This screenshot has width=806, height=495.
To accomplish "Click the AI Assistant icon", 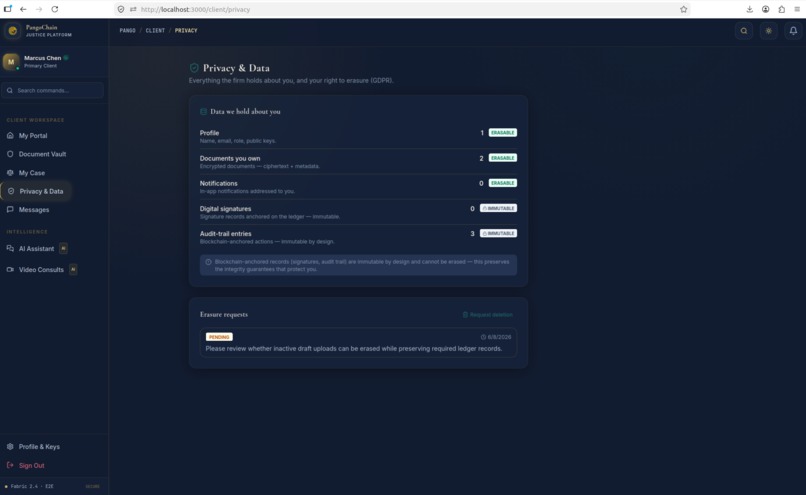I will pyautogui.click(x=10, y=248).
